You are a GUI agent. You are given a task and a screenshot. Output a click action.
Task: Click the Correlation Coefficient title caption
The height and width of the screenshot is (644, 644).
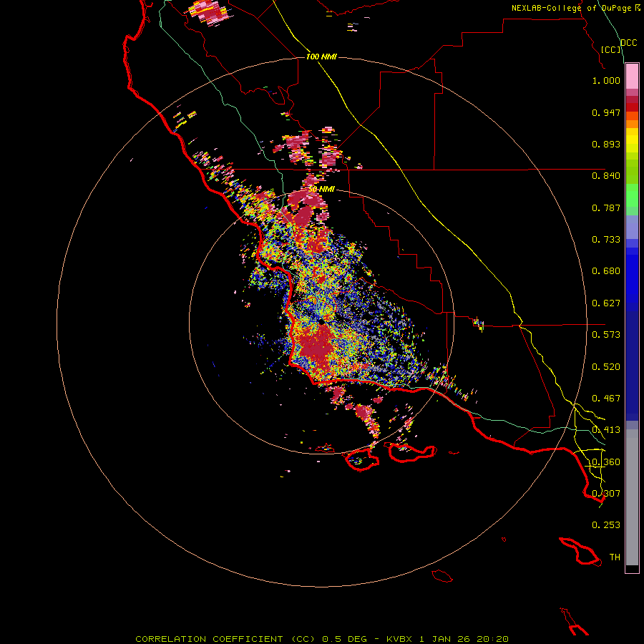coord(322,639)
